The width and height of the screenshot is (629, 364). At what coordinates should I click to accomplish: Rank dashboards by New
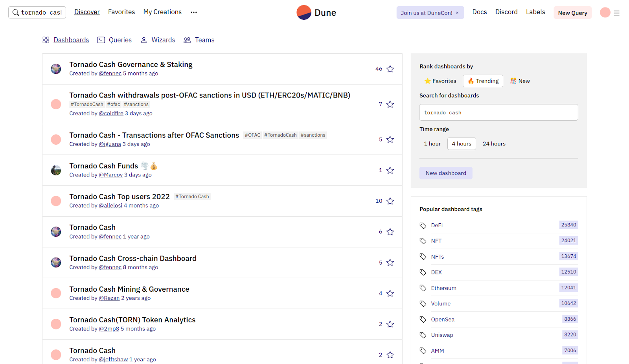[520, 81]
